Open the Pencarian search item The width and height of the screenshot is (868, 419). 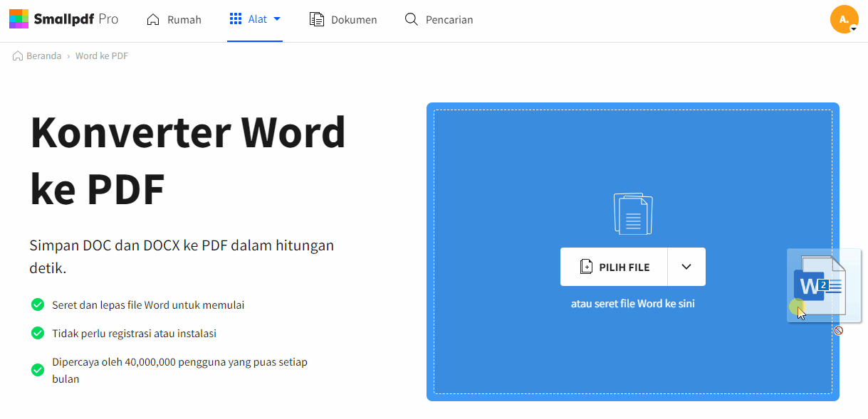click(x=439, y=20)
